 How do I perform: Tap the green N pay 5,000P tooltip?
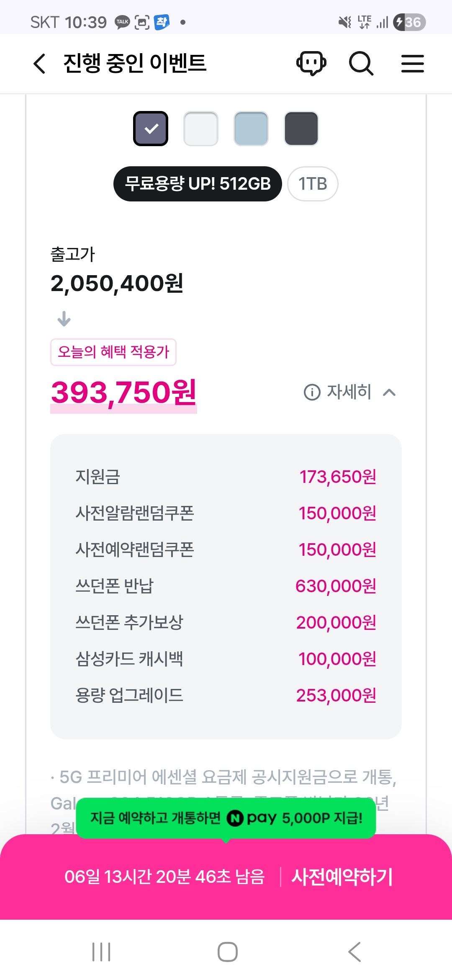click(226, 818)
